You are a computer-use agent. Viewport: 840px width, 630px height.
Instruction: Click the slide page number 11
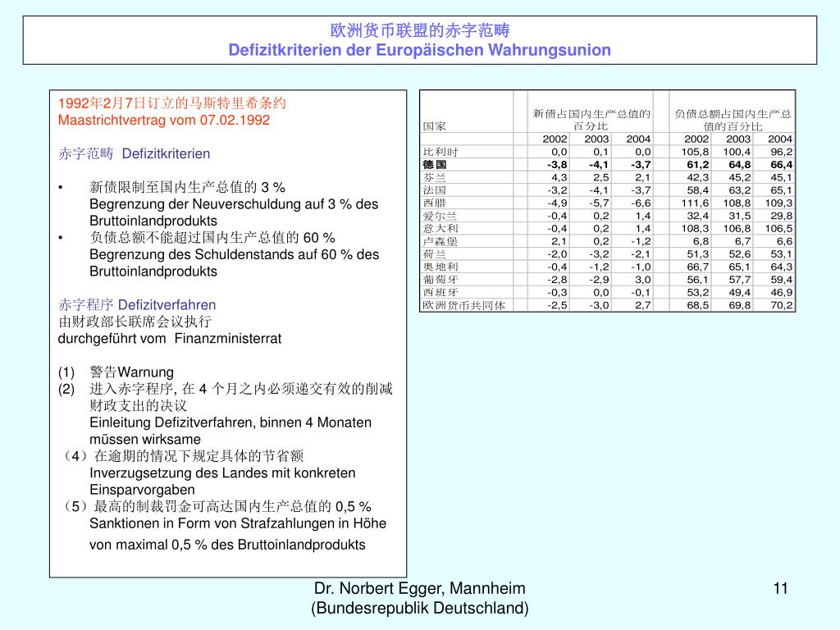coord(781,589)
